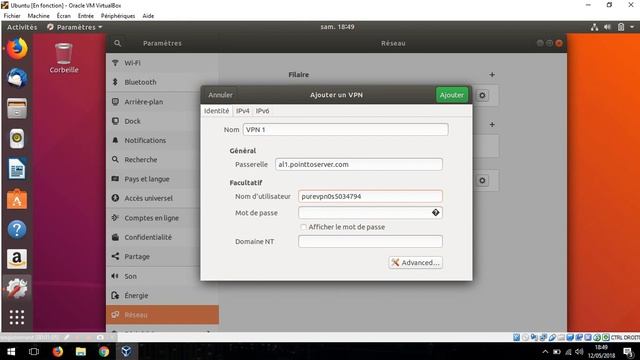Add a VPN with the plus icon
The image size is (640, 360).
coord(492,124)
